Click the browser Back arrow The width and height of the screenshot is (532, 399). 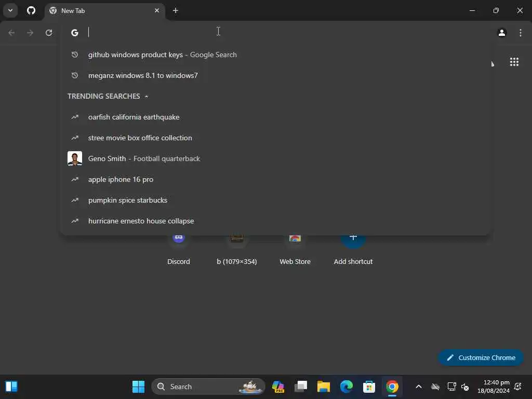click(11, 33)
